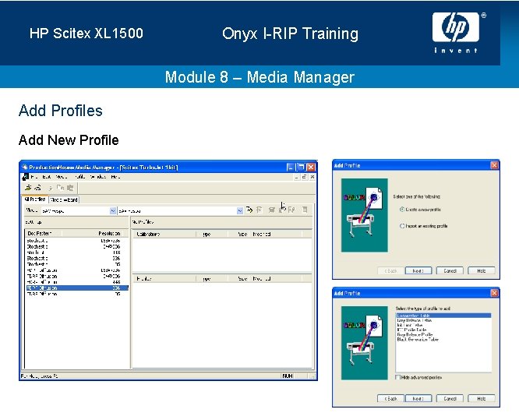
Task: Click Cancel in the profile type list dialog
Action: [450, 398]
